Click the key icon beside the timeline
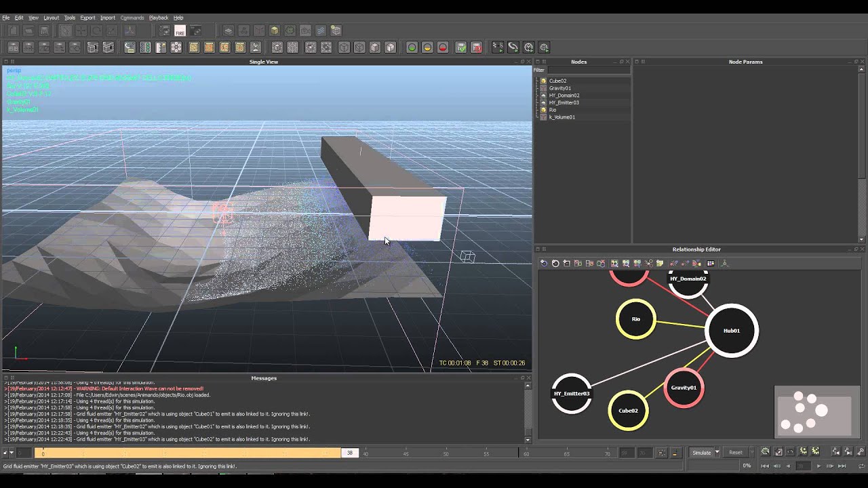The width and height of the screenshot is (868, 488). (861, 452)
